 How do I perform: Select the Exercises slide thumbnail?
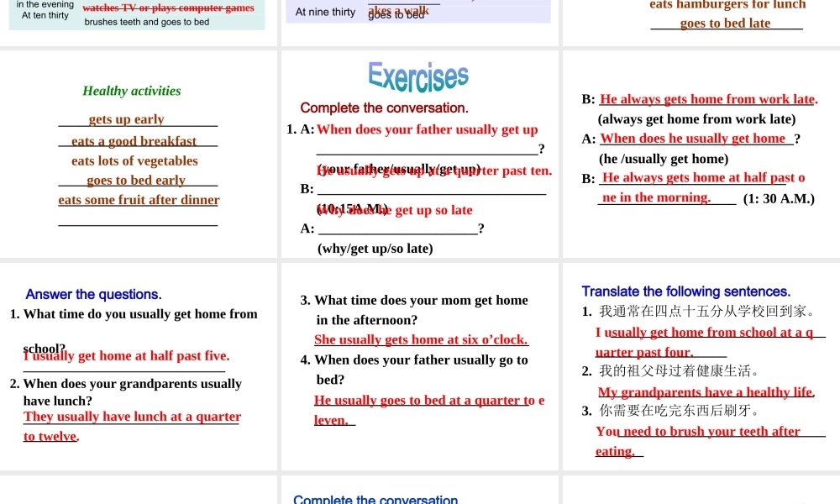(419, 154)
